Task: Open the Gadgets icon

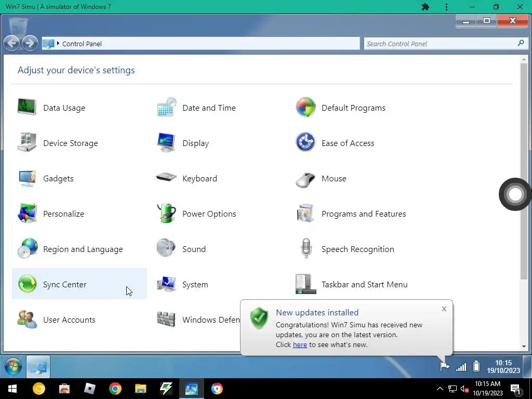Action: [27, 178]
